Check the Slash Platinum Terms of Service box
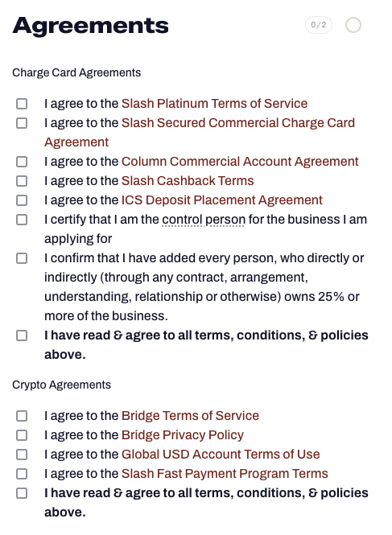The image size is (392, 535). coord(22,104)
